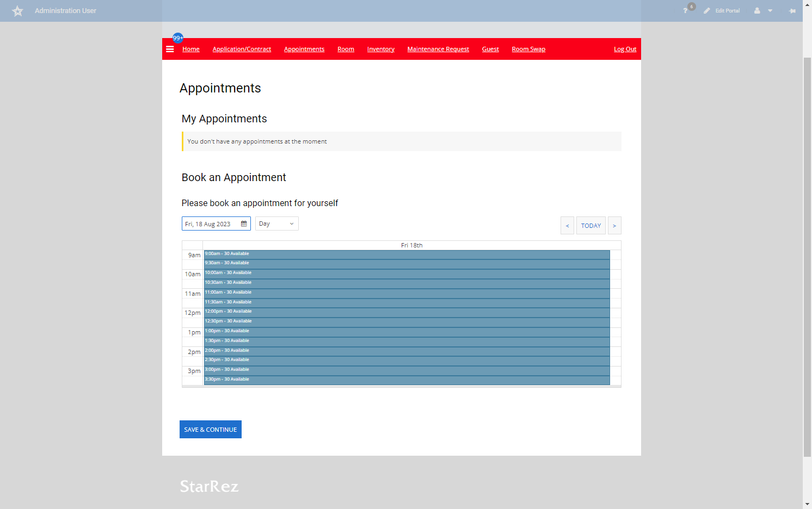812x509 pixels.
Task: Book the 3:00pm - 30 Available slot
Action: pos(407,371)
